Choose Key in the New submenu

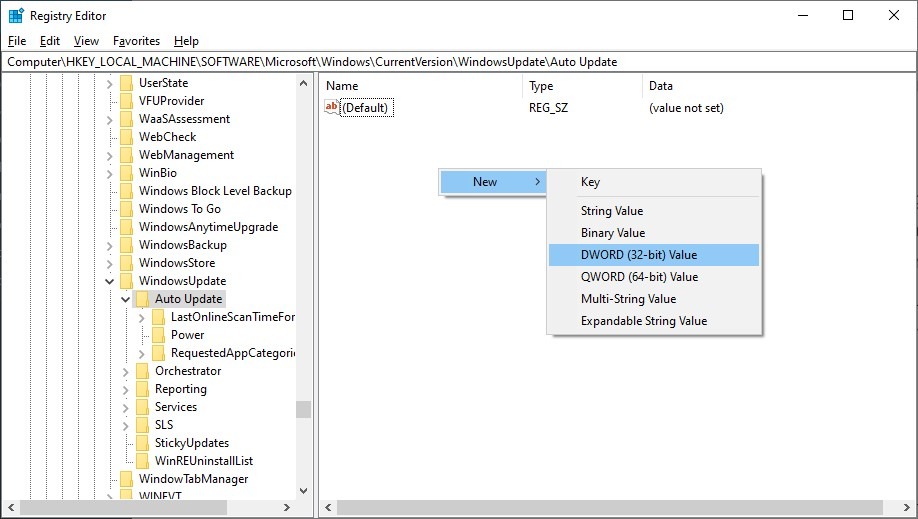[x=654, y=182]
